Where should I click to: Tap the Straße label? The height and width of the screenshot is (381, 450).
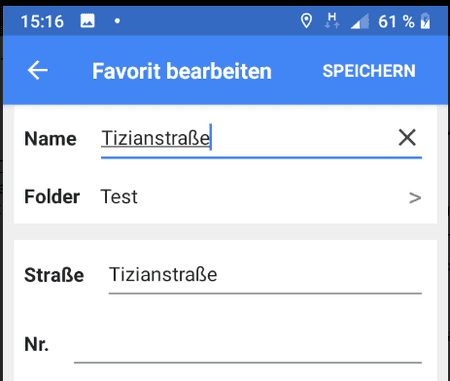[x=54, y=275]
